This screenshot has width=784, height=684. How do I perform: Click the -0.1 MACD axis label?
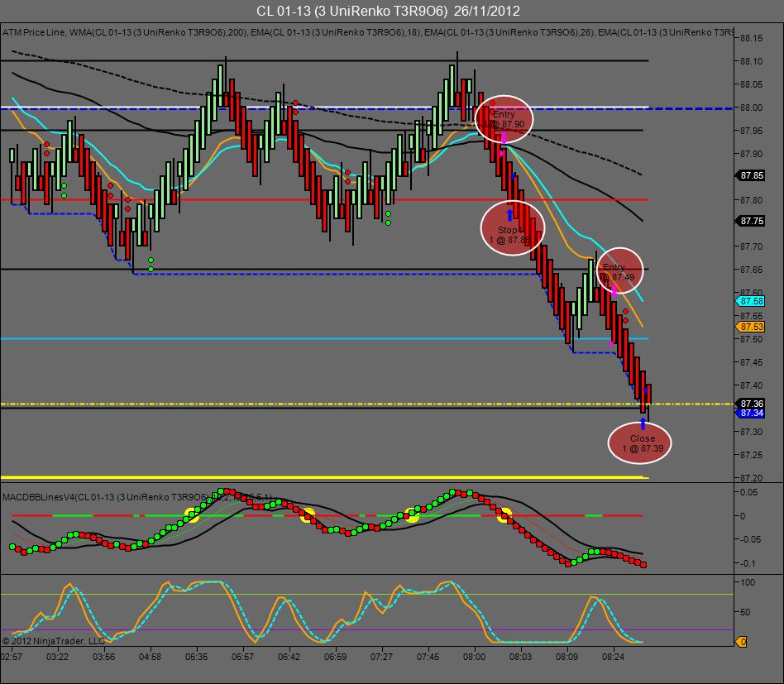(749, 563)
